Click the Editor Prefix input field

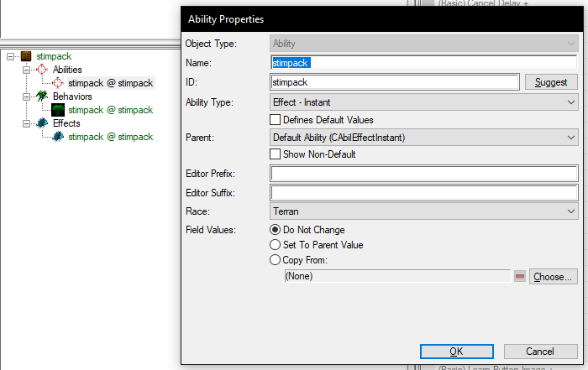click(x=423, y=174)
